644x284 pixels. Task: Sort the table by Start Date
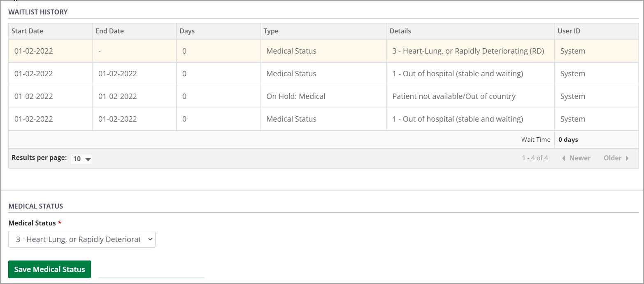click(27, 31)
